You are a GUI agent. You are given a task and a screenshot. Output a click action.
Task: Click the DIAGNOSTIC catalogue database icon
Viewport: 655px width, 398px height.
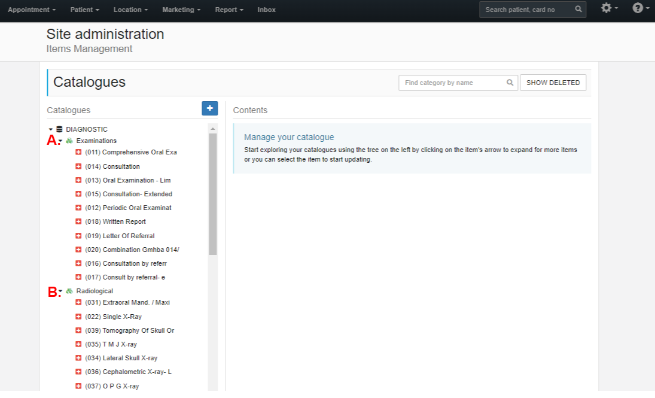click(59, 129)
